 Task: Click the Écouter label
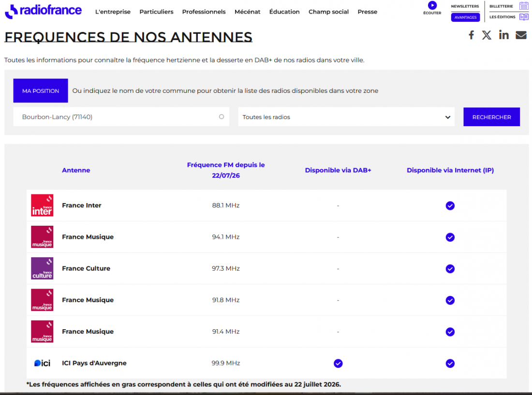432,13
